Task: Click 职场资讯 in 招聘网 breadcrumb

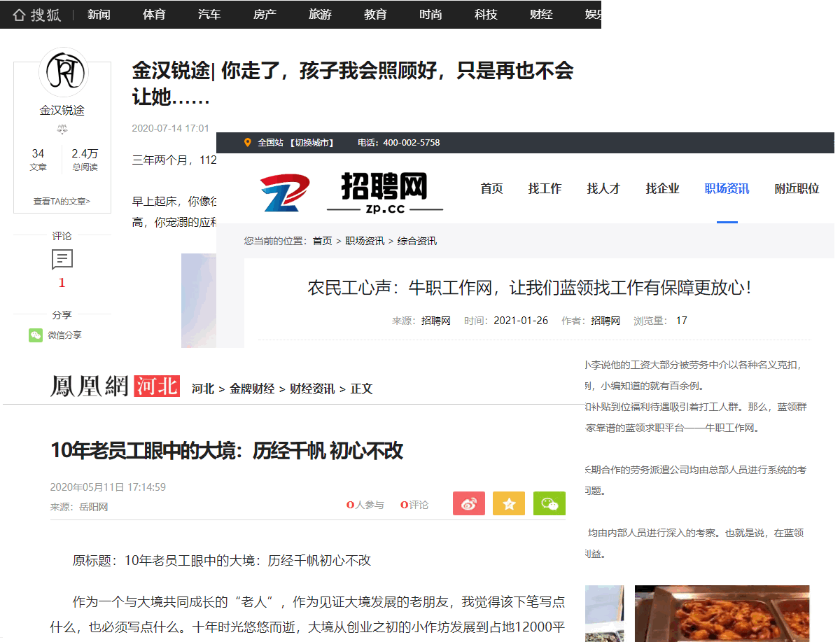Action: [x=365, y=241]
